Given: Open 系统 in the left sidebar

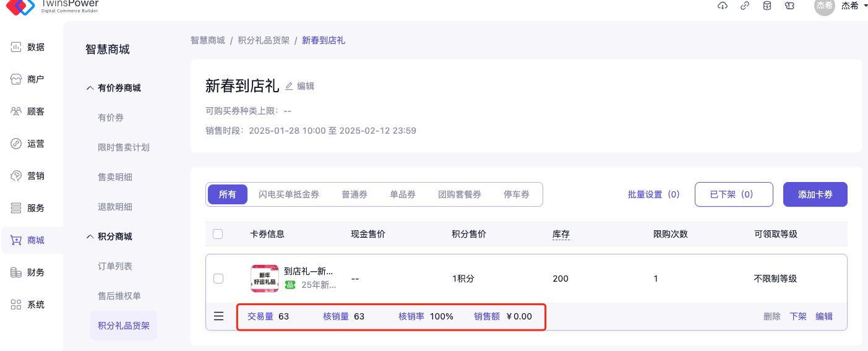Looking at the screenshot, I should tap(28, 305).
